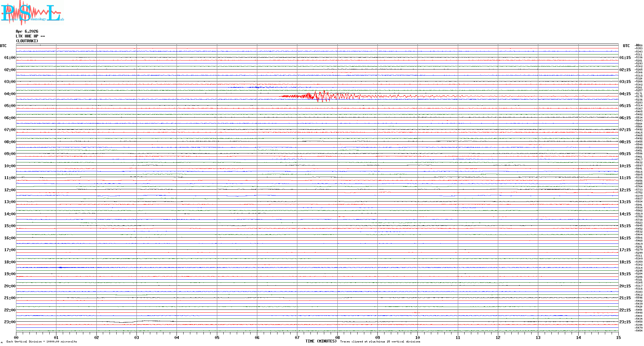Click the 04:00 hour label on left
This screenshot has width=644, height=346.
point(10,94)
